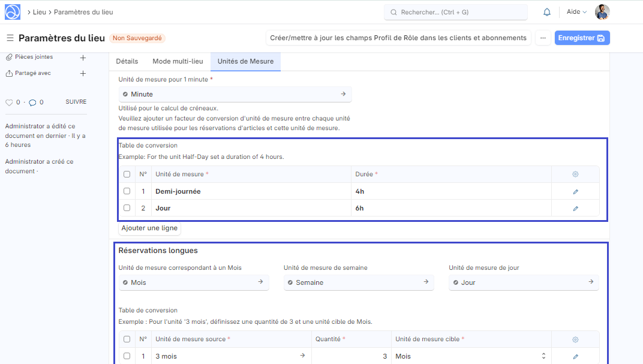Toggle the sidebar hamburger menu icon
643x364 pixels.
[10, 38]
